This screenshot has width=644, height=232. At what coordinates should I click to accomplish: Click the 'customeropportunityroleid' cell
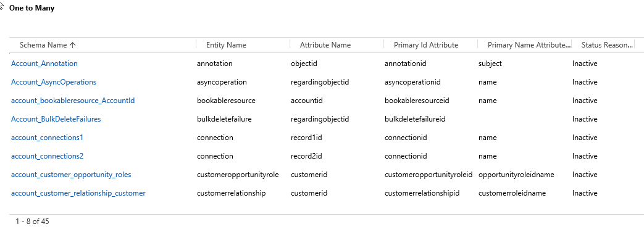coord(429,175)
